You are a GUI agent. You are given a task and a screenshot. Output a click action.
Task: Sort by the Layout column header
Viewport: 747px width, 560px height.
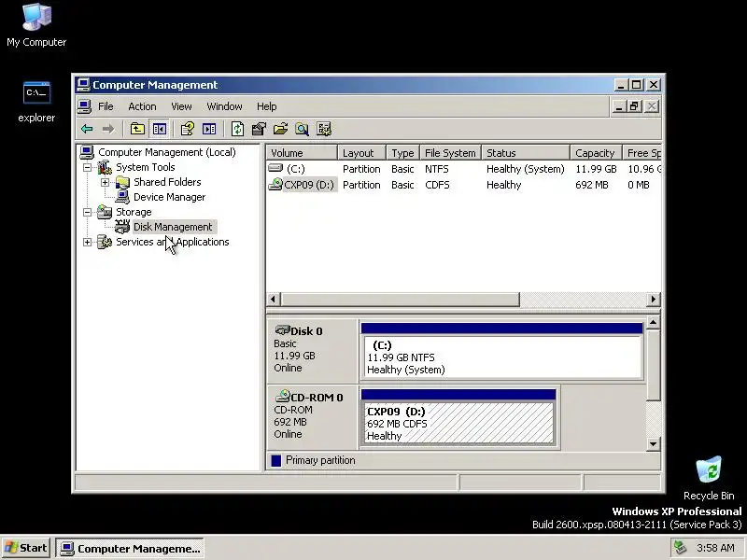pos(361,153)
